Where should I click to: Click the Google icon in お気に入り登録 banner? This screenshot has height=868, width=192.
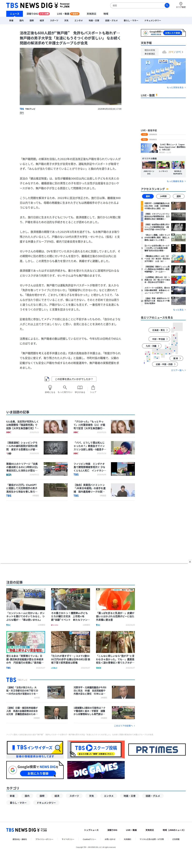click(x=146, y=33)
